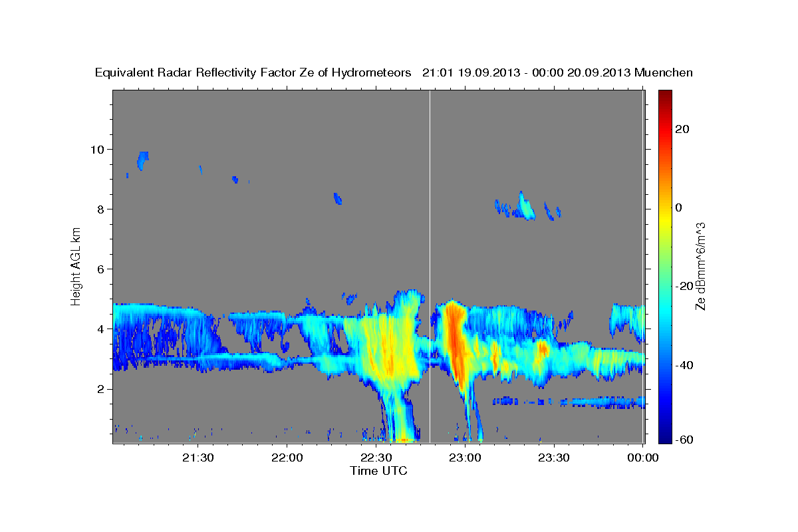This screenshot has height=532, width=798.
Task: Click the colorbar label '0'
Action: [x=679, y=207]
